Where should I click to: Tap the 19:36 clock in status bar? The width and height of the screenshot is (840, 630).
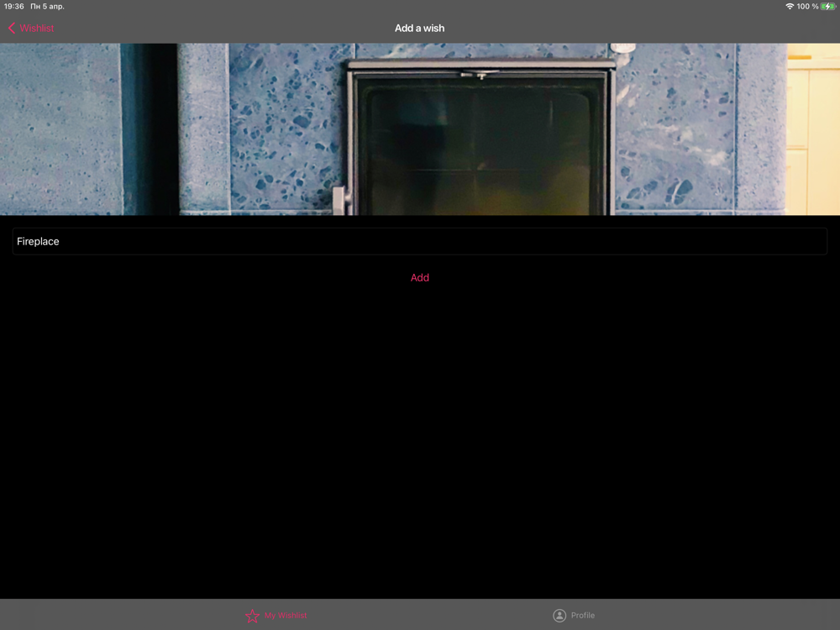point(14,7)
